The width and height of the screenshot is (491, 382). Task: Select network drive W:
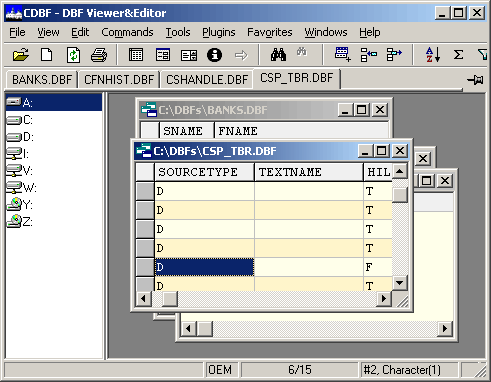[22, 188]
